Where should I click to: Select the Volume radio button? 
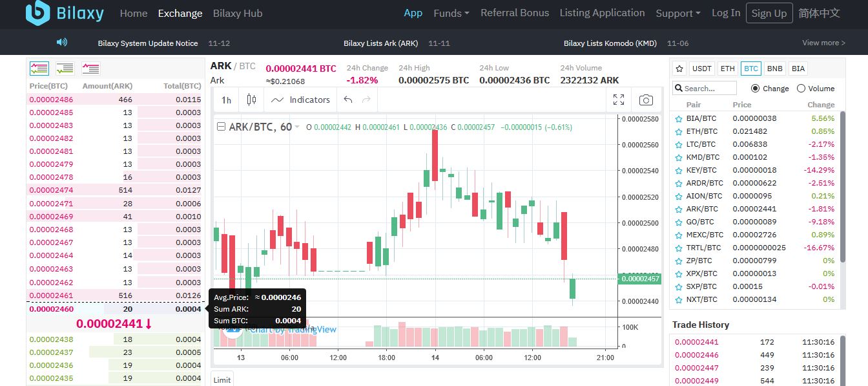pyautogui.click(x=801, y=89)
